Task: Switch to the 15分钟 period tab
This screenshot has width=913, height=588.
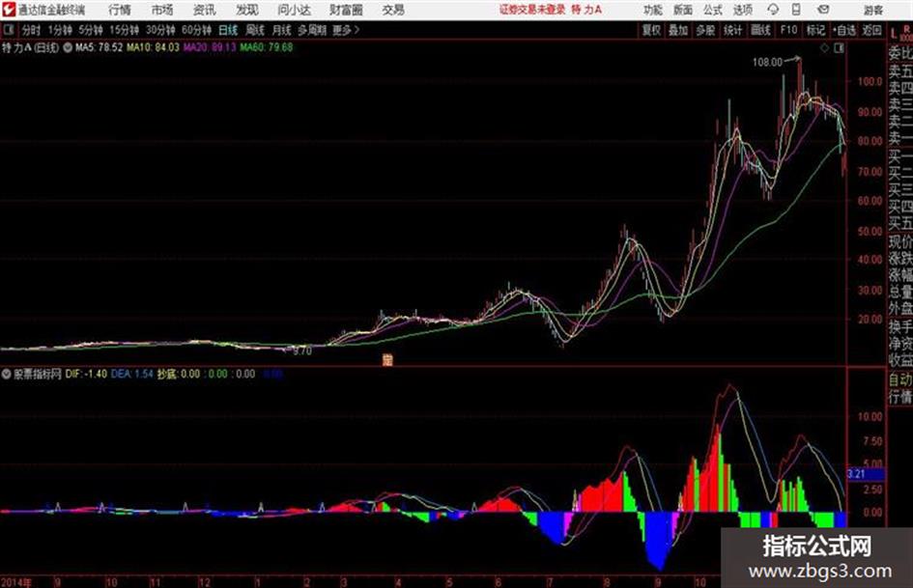Action: point(125,30)
